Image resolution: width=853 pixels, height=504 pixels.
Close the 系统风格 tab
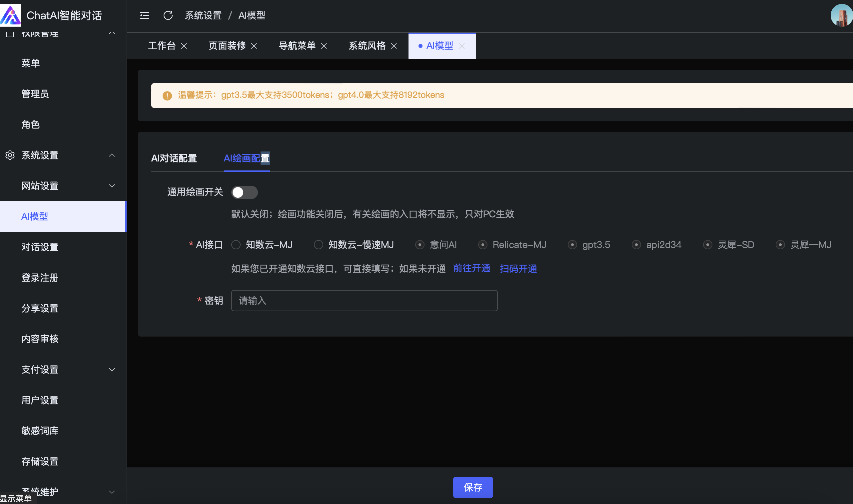(x=394, y=46)
